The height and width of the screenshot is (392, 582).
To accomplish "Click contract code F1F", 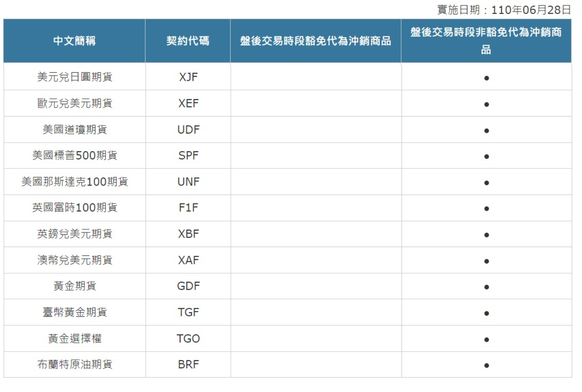I will [x=188, y=208].
